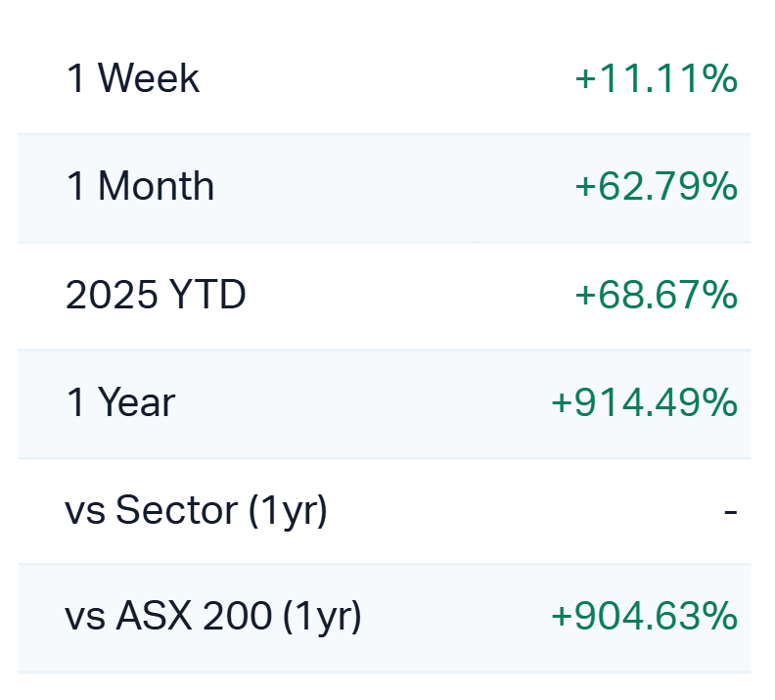Click the '1 Year' label
Viewport: 775px width, 700px height.
point(120,402)
